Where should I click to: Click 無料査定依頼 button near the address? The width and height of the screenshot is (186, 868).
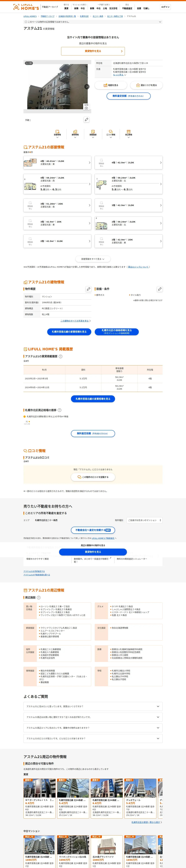tap(129, 96)
